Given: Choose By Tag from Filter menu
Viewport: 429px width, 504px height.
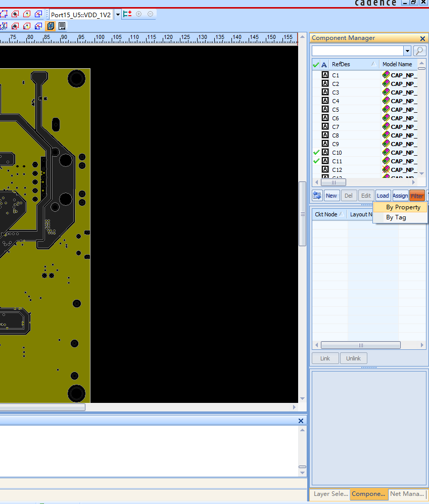Looking at the screenshot, I should point(400,217).
